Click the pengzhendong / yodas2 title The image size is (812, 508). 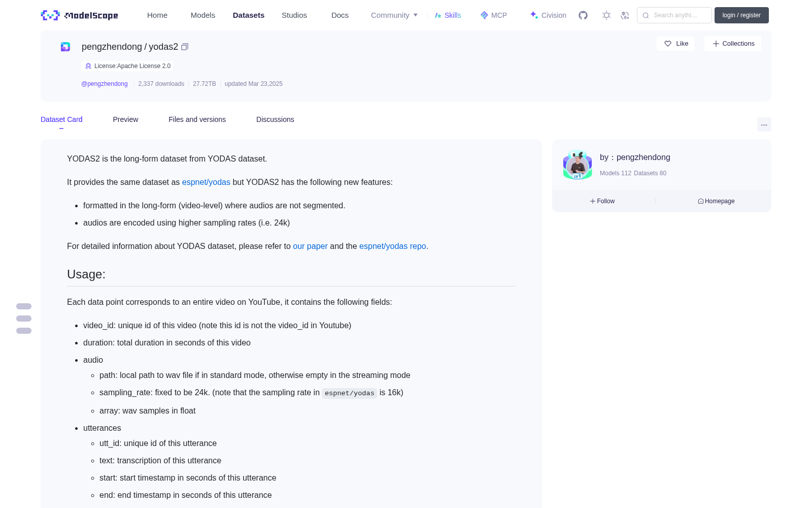(130, 47)
